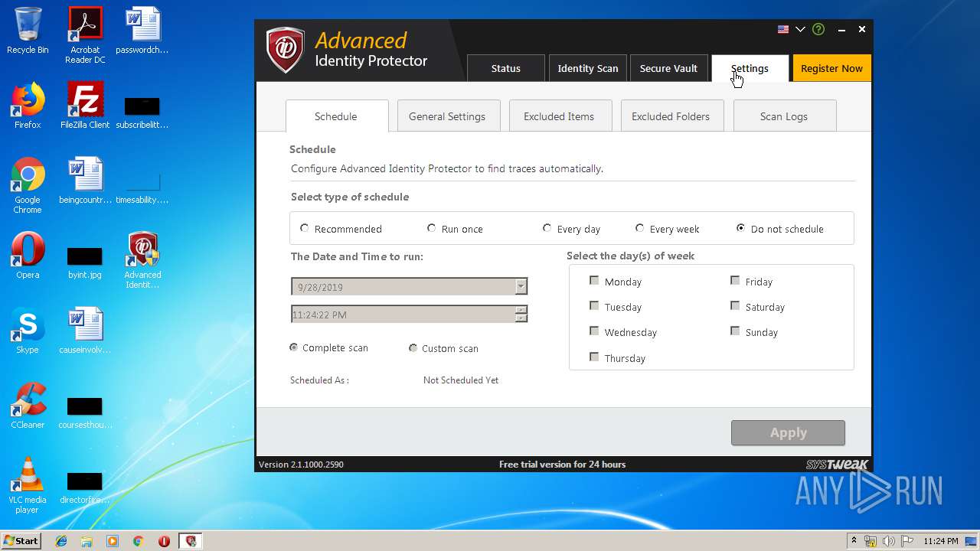Open Advanced Identity Protector desktop shortcut
The width and height of the screenshot is (980, 551).
coord(142,260)
